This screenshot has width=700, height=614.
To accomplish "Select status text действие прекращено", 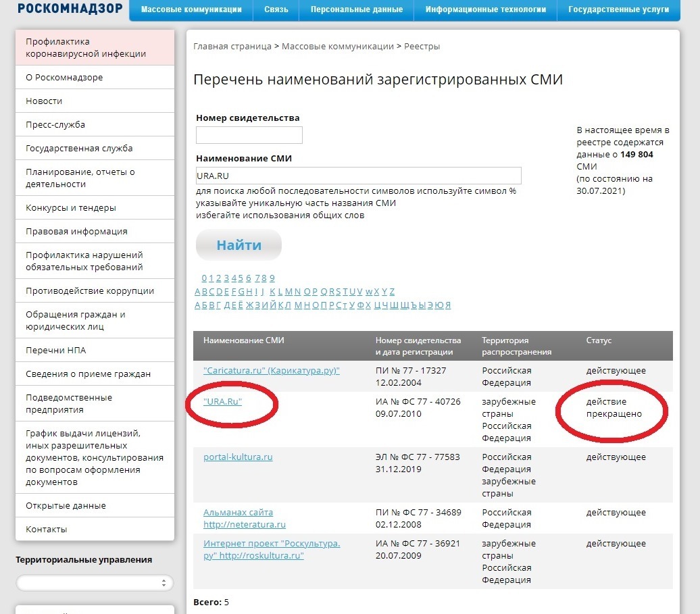I will click(614, 408).
